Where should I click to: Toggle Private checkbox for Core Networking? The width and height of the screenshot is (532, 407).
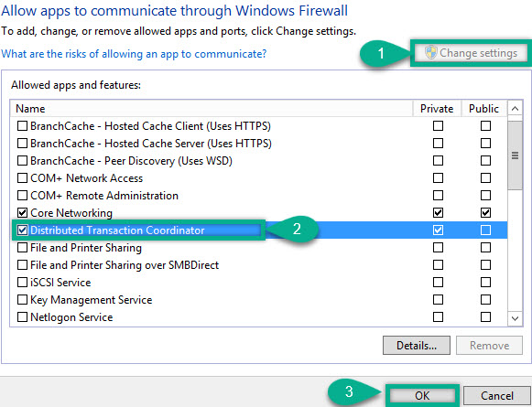tap(438, 213)
